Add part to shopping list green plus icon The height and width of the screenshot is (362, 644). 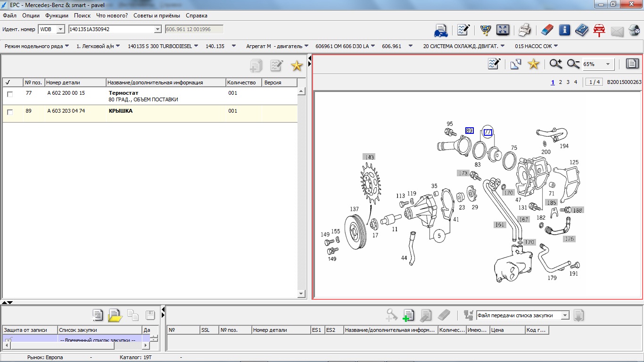coord(408,315)
